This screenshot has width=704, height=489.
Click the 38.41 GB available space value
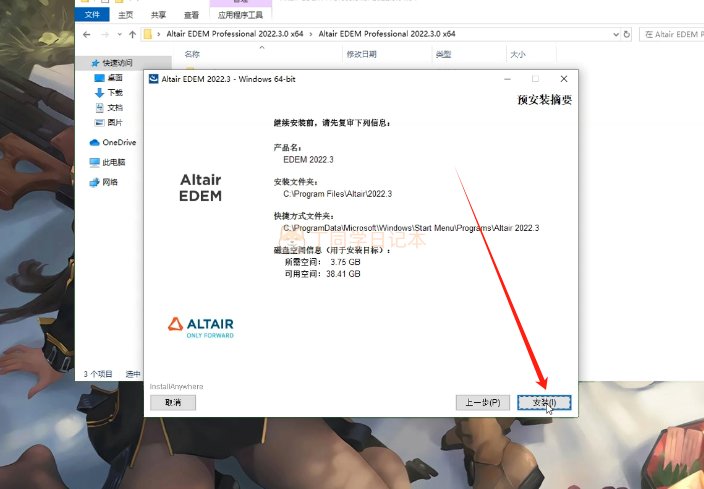coord(343,273)
